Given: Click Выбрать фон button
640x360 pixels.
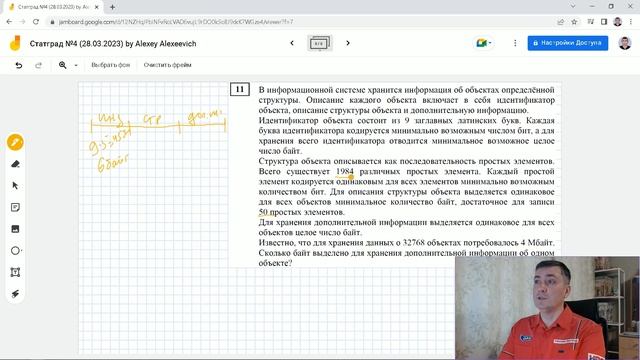Looking at the screenshot, I should point(110,65).
